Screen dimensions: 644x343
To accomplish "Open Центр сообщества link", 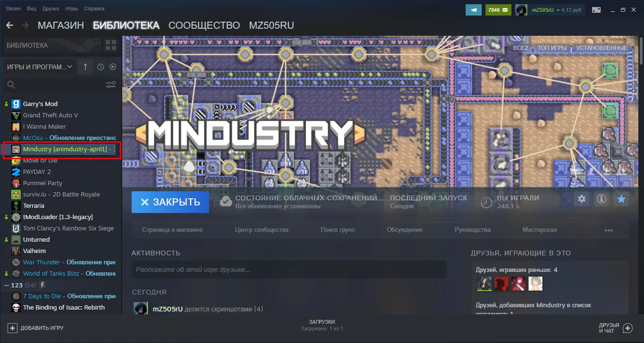I will [261, 230].
